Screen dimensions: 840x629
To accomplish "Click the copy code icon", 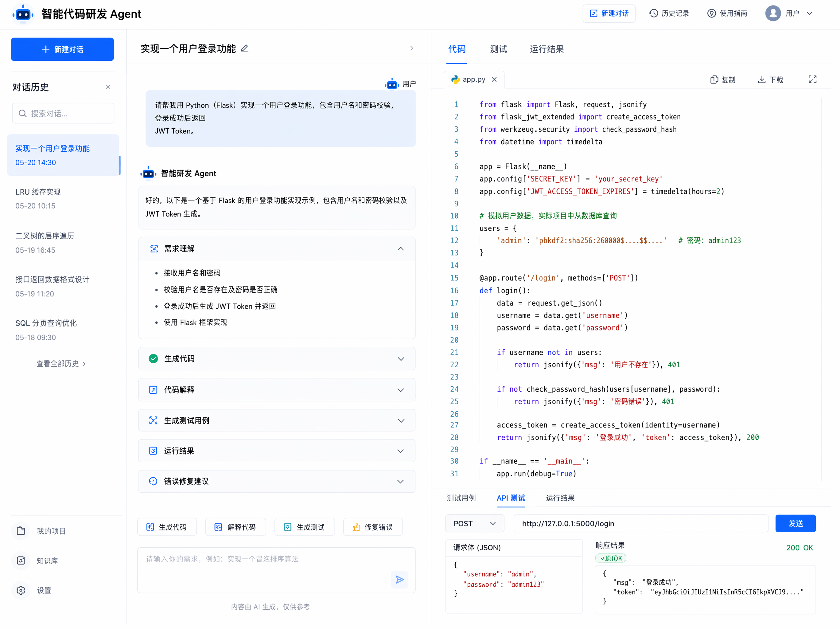I will pyautogui.click(x=714, y=79).
